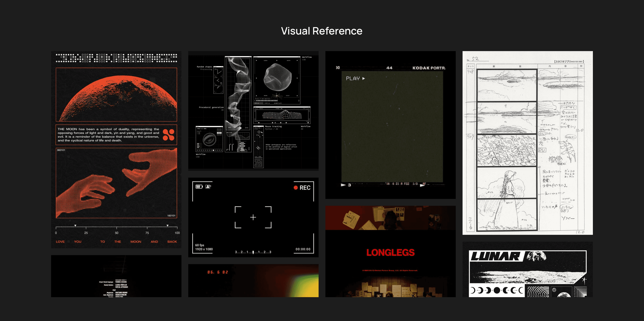Click the person icon beside the battery

[208, 187]
